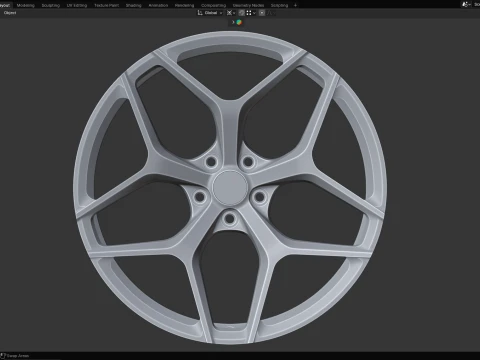Click the status bar mouse icon at bottom left

point(3,356)
